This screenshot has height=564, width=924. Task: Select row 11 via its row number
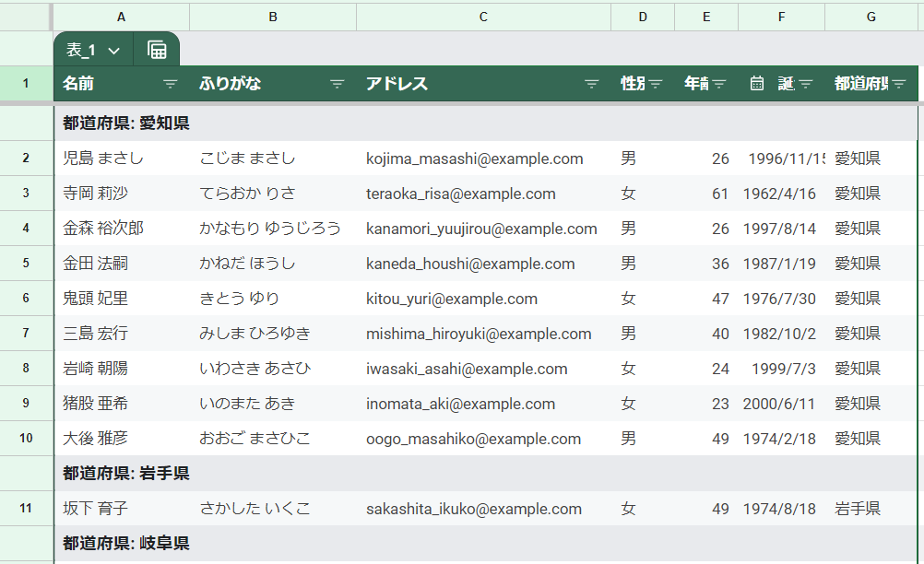click(x=26, y=509)
